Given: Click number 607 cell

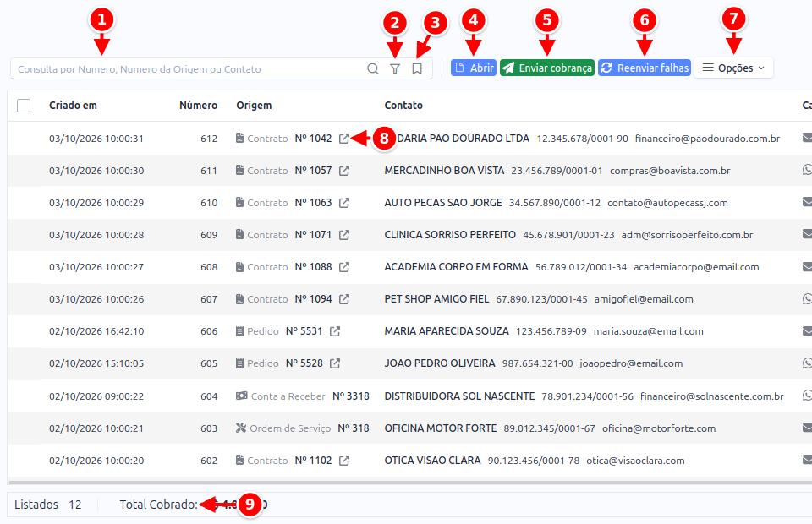Looking at the screenshot, I should [209, 299].
